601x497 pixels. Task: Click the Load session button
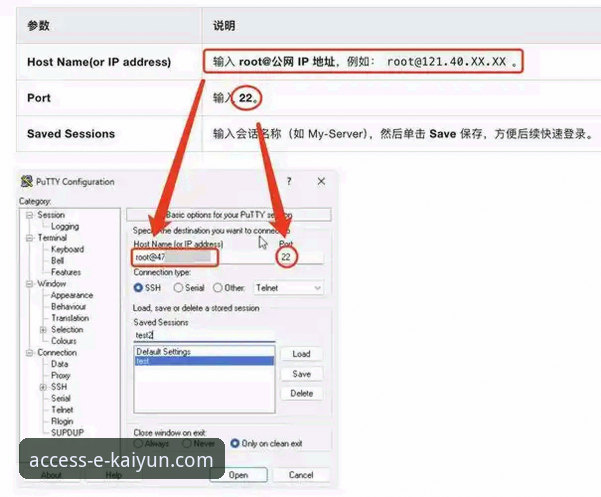[302, 354]
